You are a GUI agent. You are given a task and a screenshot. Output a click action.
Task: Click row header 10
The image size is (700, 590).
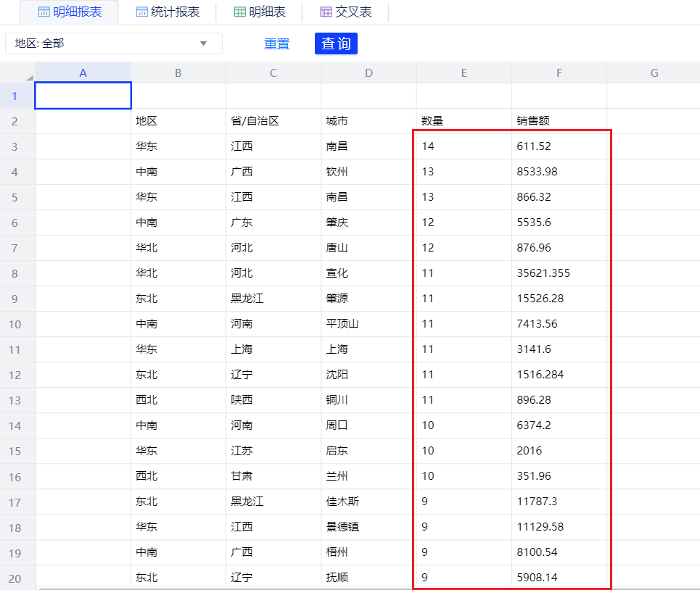15,324
